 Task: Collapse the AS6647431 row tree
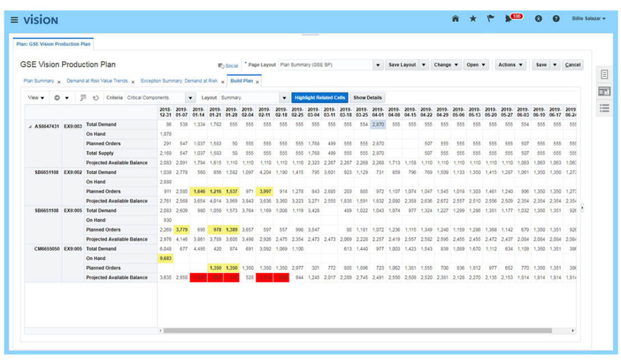click(30, 127)
